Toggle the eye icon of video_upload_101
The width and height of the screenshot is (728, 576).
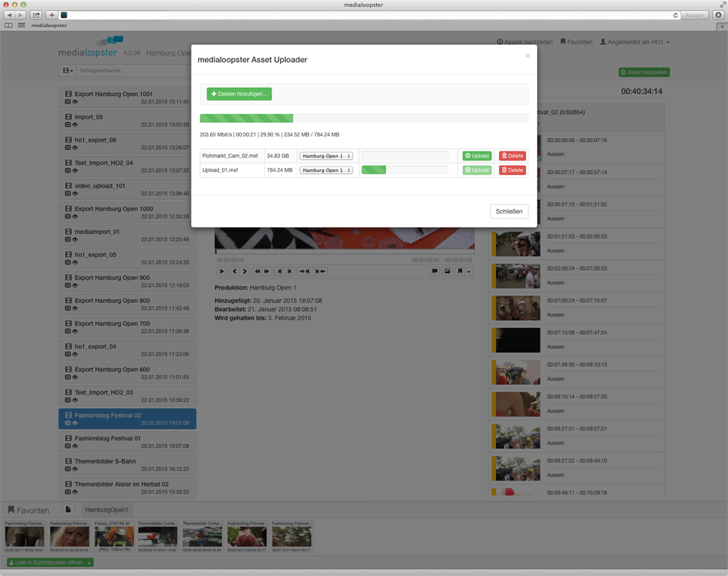[x=75, y=193]
